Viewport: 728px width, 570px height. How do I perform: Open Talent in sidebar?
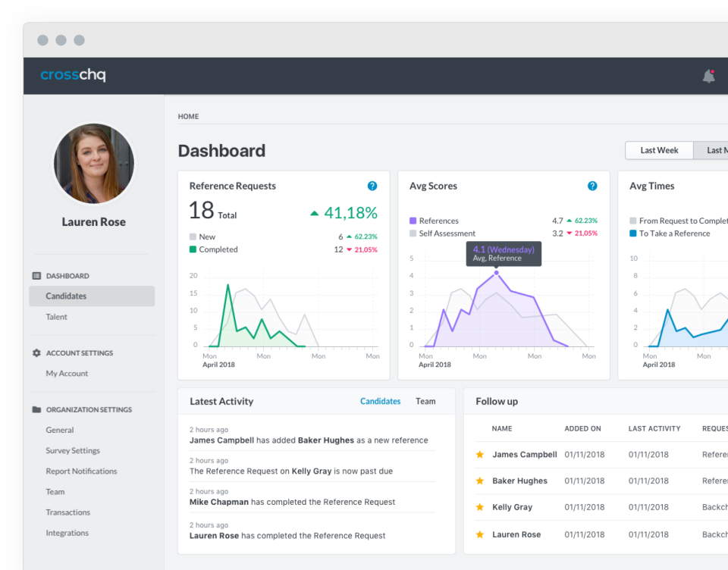[56, 317]
